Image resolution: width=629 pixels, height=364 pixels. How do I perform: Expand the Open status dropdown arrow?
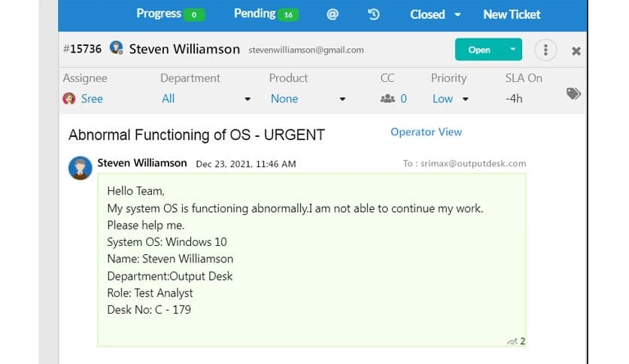513,50
